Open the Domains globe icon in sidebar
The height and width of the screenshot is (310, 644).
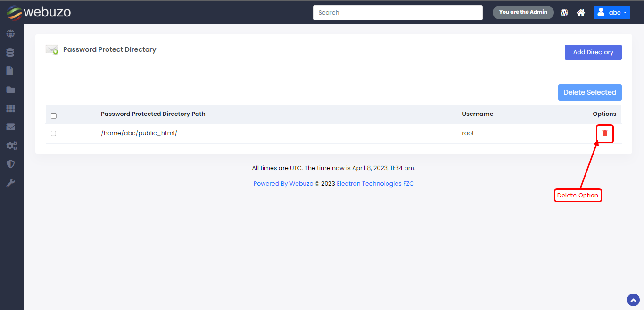pyautogui.click(x=10, y=34)
